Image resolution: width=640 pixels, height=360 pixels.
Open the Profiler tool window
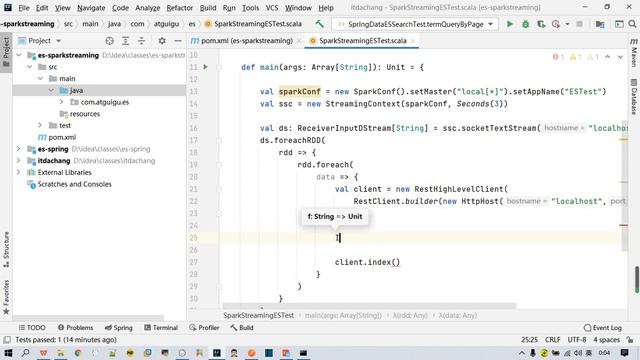(x=204, y=328)
